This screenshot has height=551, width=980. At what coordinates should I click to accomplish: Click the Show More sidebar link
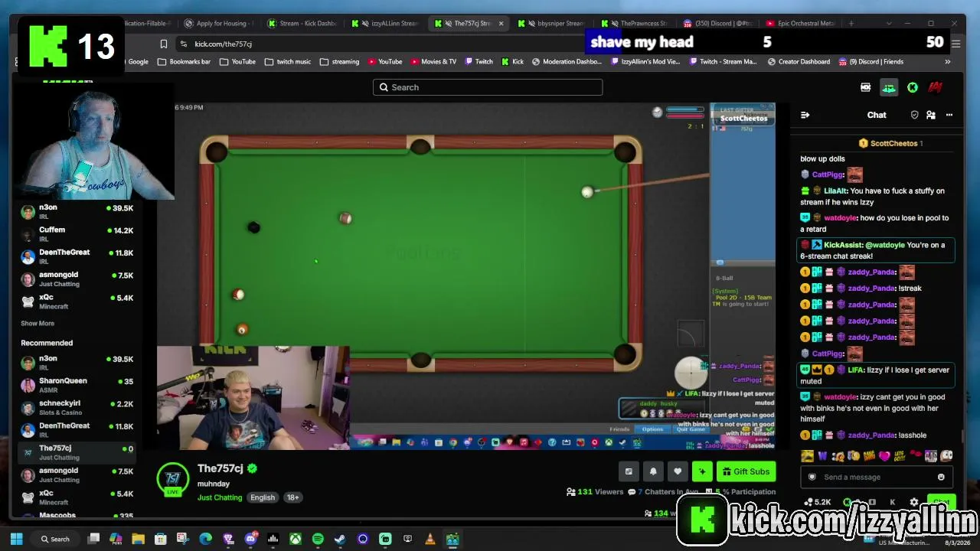(38, 324)
